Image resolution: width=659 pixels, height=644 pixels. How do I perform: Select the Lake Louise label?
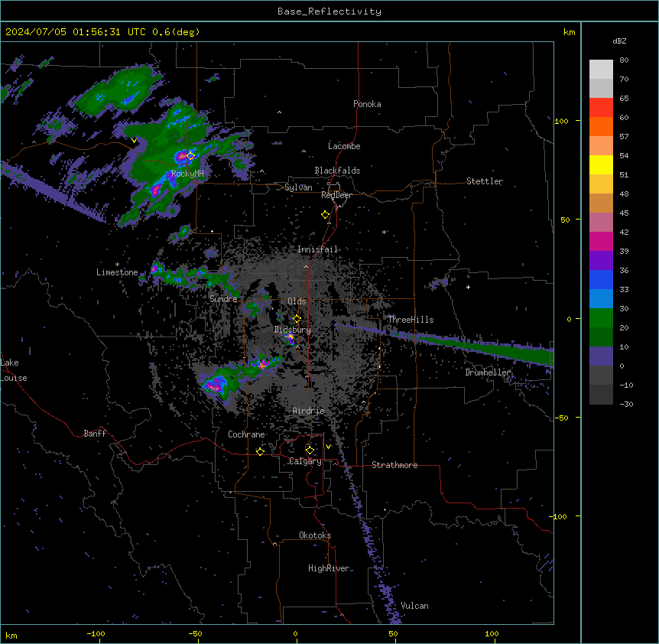click(x=14, y=370)
